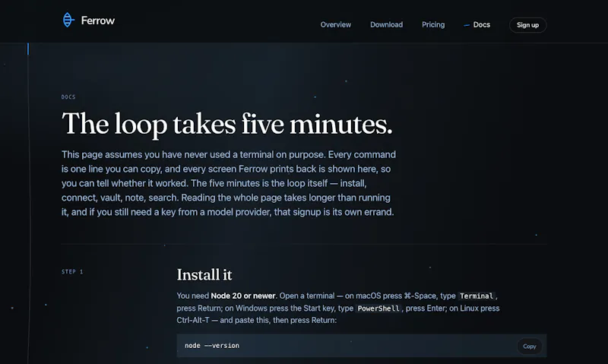Click the Ferrow brand name
This screenshot has height=364, width=608.
click(98, 21)
